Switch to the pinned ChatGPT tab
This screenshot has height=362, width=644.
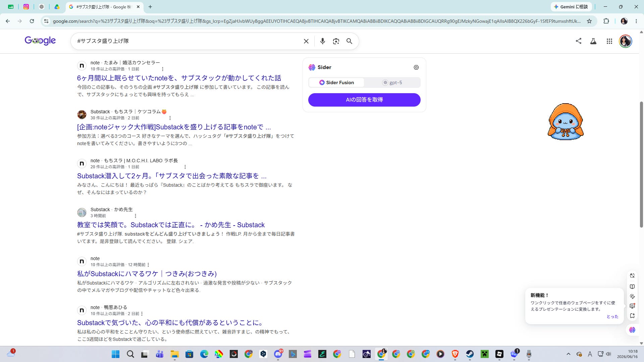pos(42,7)
